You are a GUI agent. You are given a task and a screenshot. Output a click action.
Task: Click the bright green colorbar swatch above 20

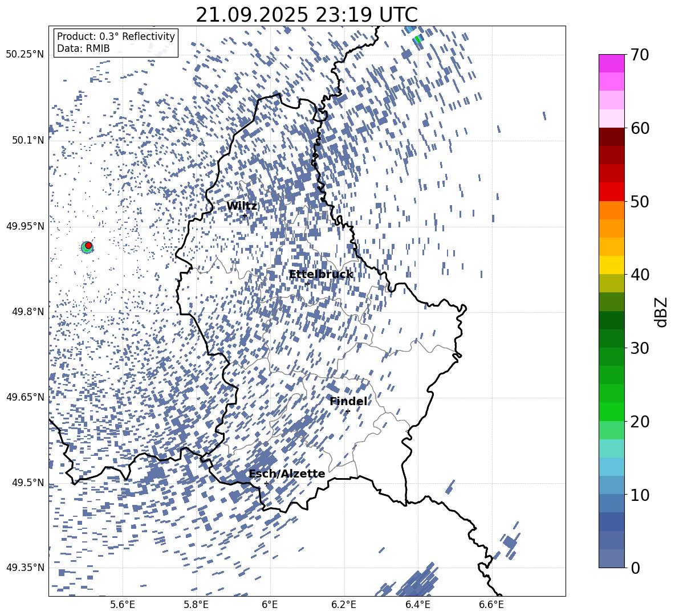611,411
